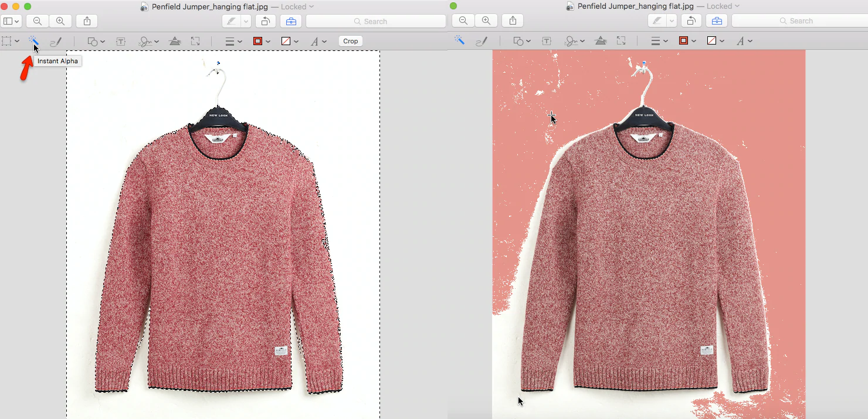Open Fill Color swatch in left window

[x=290, y=42]
